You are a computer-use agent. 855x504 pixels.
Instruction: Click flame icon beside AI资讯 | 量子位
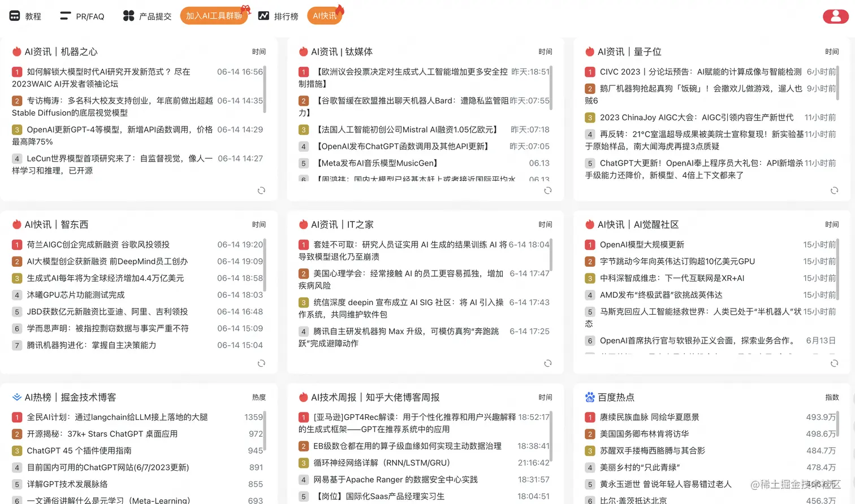coord(590,51)
